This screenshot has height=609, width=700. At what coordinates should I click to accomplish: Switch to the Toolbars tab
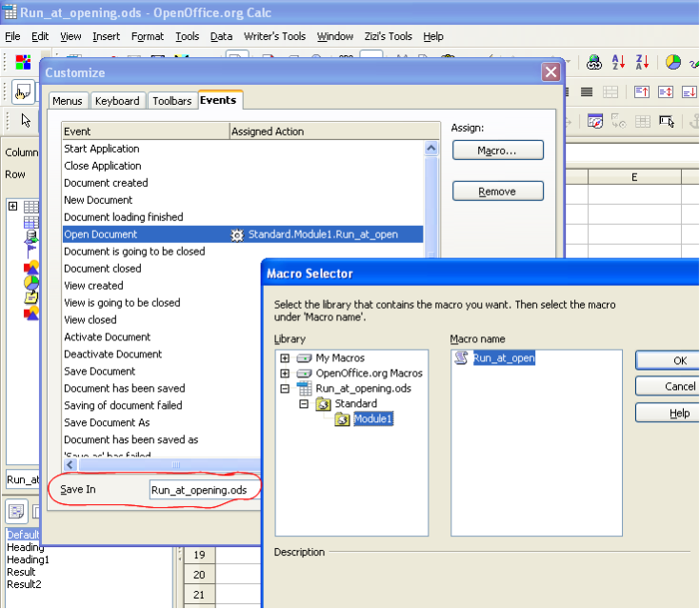pyautogui.click(x=171, y=101)
